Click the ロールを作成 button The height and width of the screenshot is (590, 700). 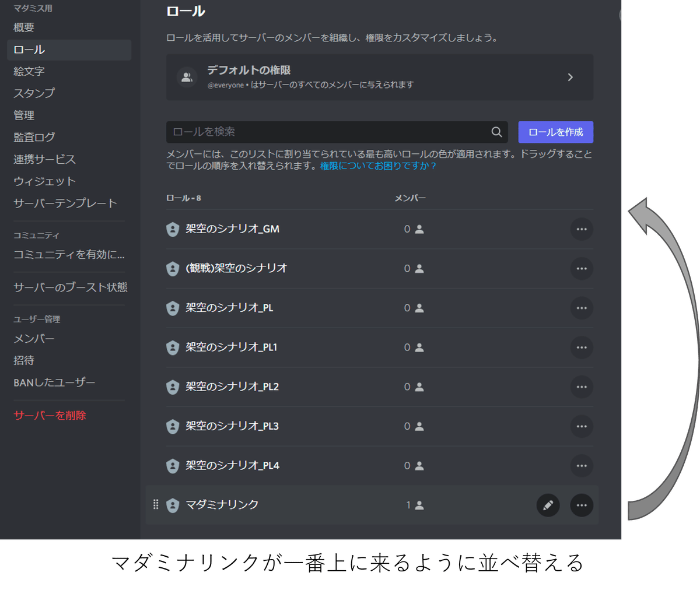(555, 132)
